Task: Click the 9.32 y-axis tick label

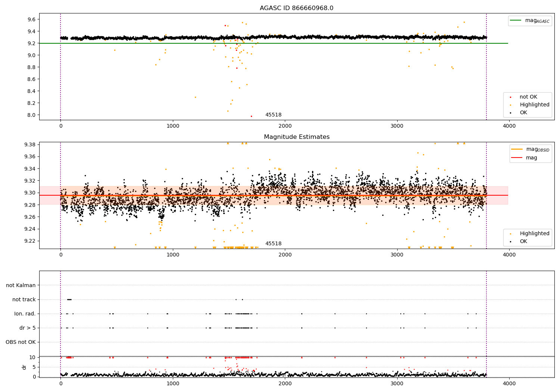Action: coord(30,181)
